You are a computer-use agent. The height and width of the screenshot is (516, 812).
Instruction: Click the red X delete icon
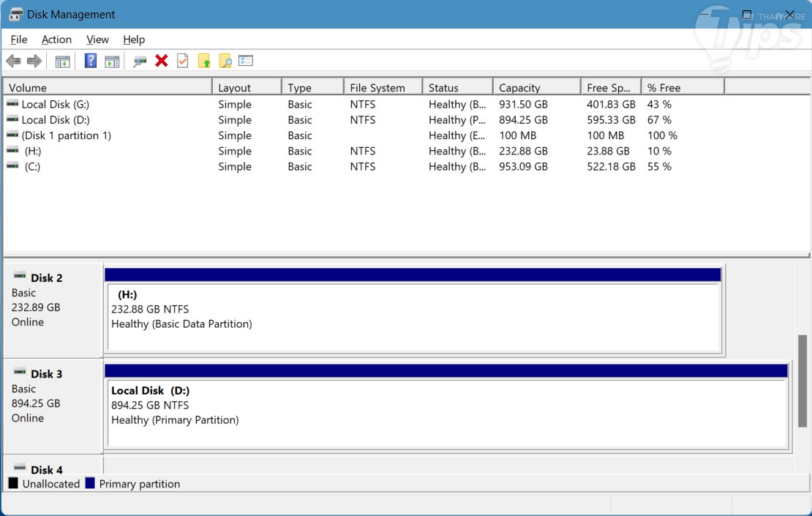[162, 61]
